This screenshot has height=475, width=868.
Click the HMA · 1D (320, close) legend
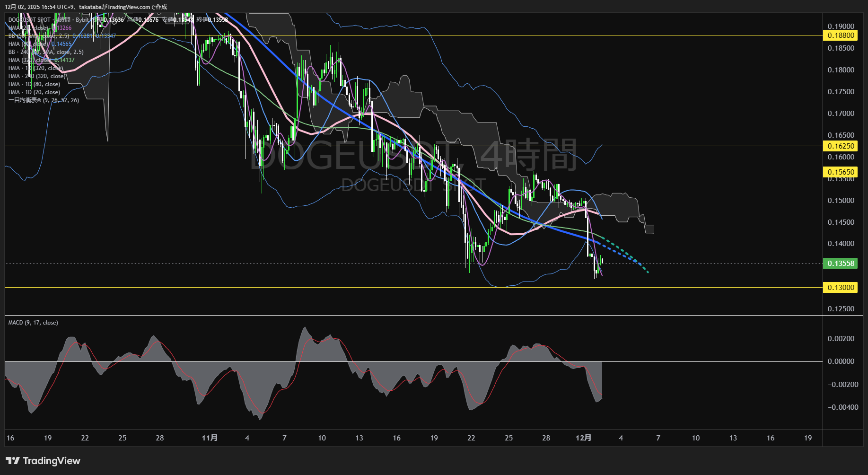click(x=35, y=68)
